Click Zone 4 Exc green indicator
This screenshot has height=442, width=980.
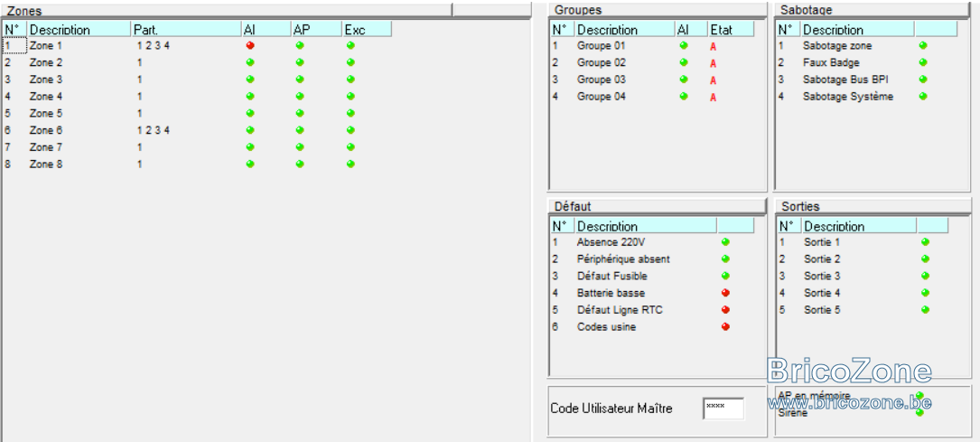350,97
